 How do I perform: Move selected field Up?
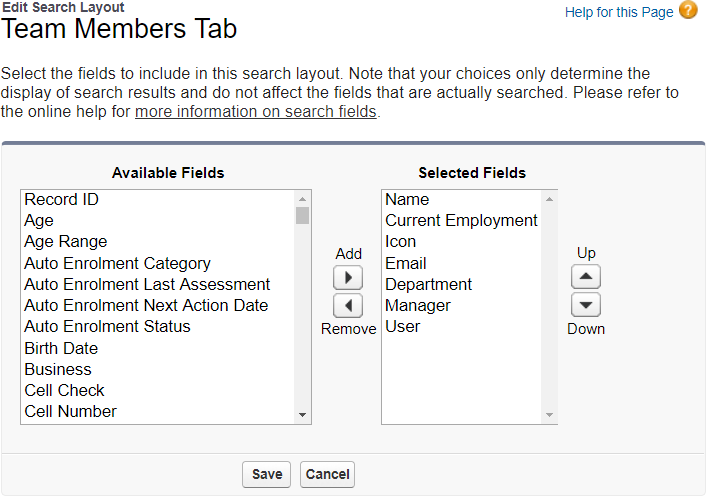(x=586, y=277)
